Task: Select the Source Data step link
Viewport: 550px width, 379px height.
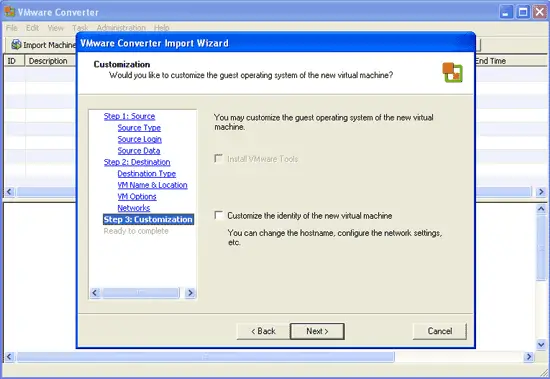Action: click(x=139, y=151)
